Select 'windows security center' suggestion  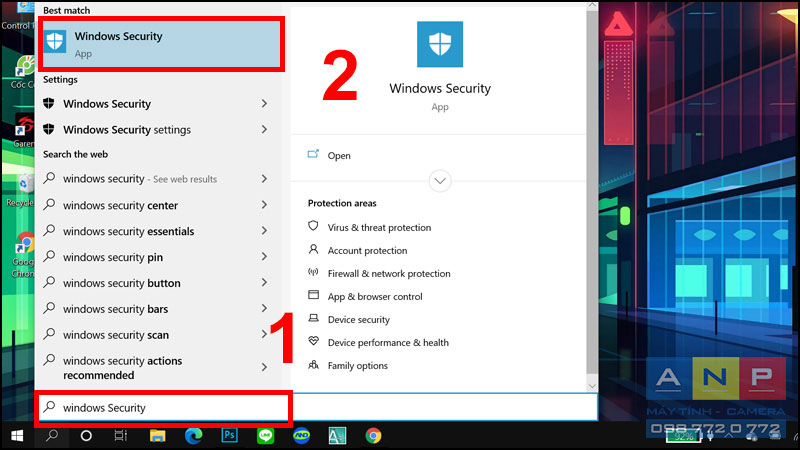click(120, 205)
